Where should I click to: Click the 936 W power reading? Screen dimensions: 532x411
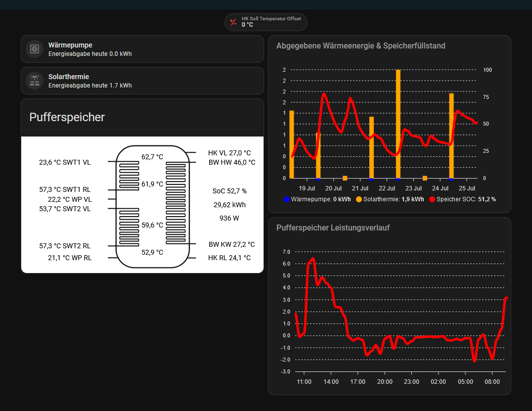tap(229, 218)
